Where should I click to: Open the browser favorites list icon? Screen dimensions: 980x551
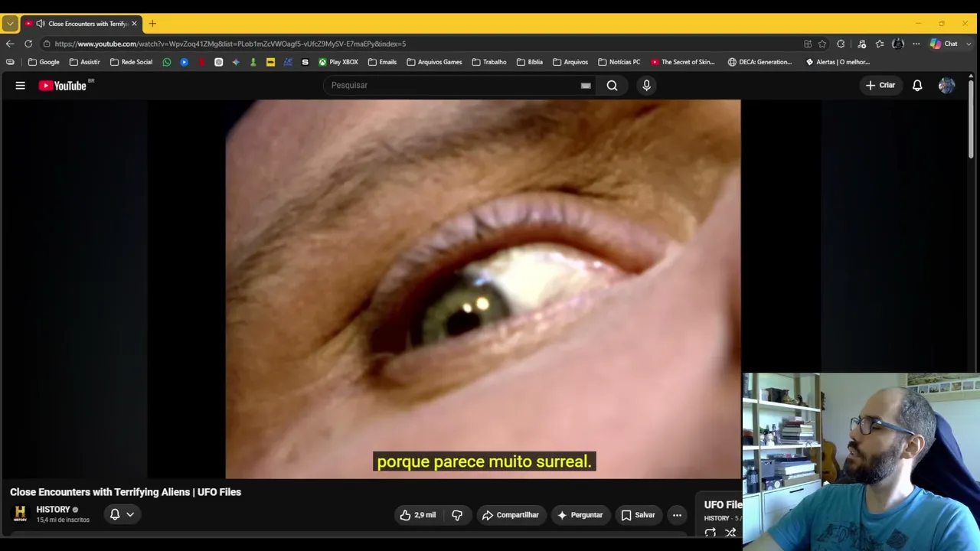click(880, 44)
